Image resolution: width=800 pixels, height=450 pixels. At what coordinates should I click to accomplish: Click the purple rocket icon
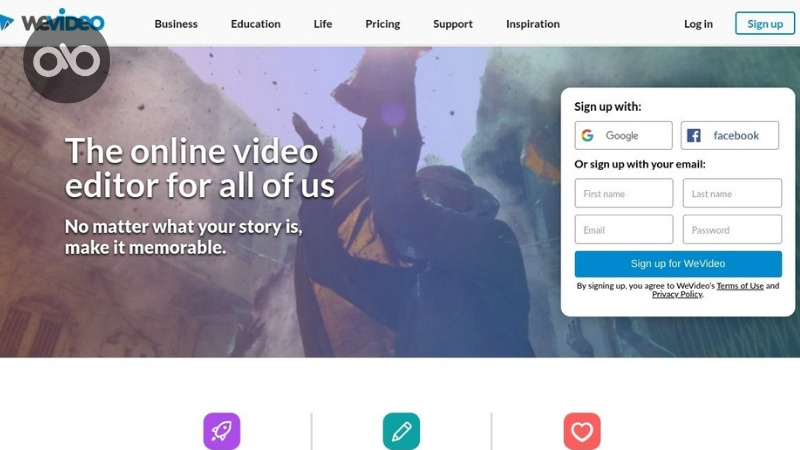[x=221, y=431]
